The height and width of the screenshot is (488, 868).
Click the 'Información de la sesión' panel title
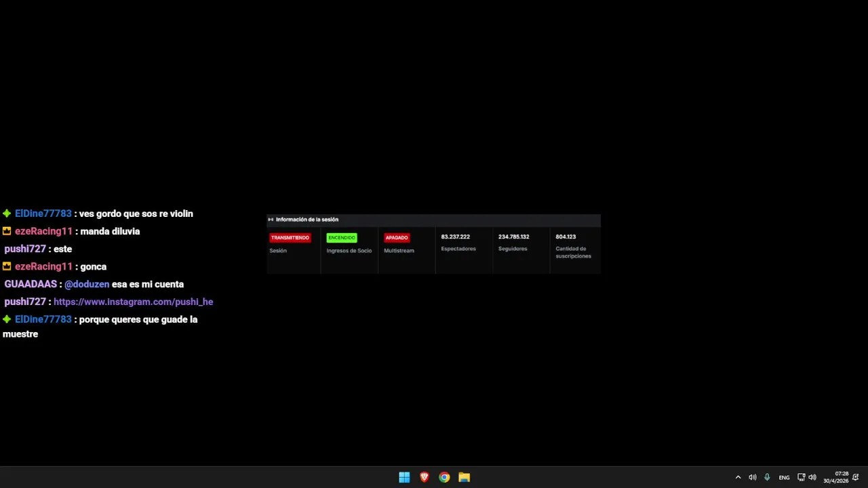tap(307, 220)
